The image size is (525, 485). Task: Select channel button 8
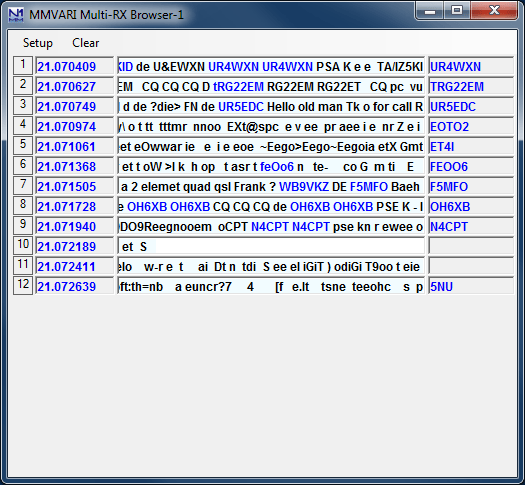(23, 205)
